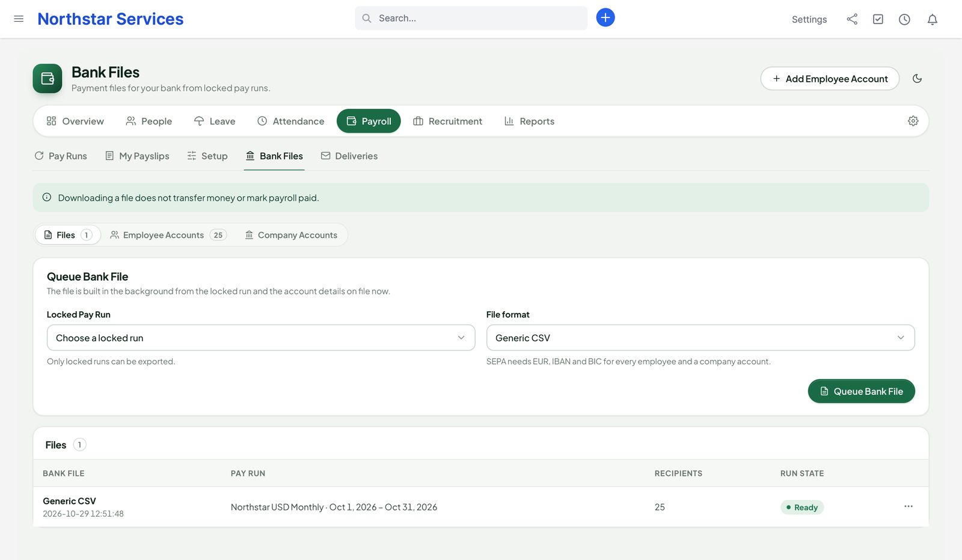The image size is (962, 560).
Task: Switch to Deliveries subtab
Action: pyautogui.click(x=349, y=156)
